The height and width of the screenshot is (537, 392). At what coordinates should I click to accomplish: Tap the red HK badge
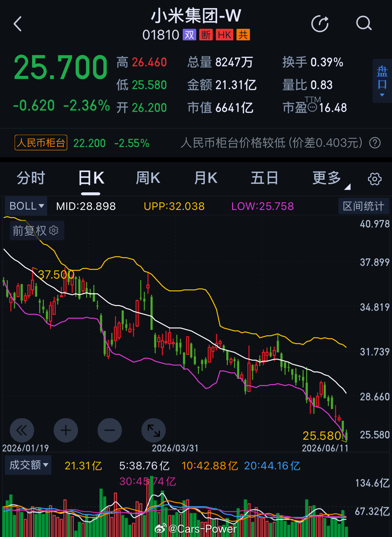click(225, 35)
